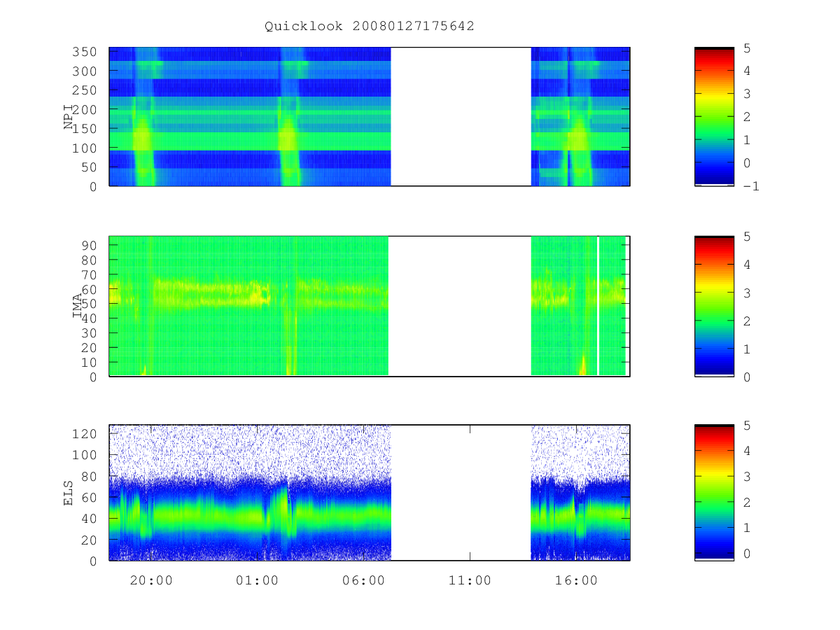
Task: Click the IMA panel colorbar
Action: point(714,307)
